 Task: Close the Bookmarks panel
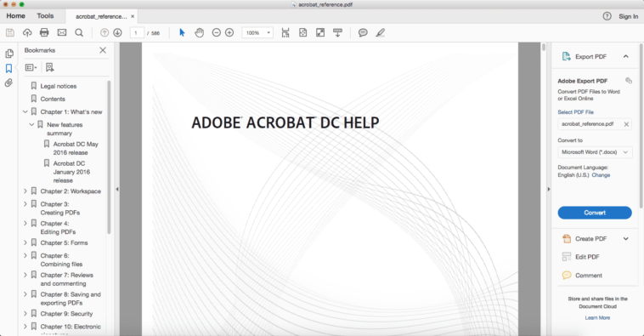click(103, 50)
